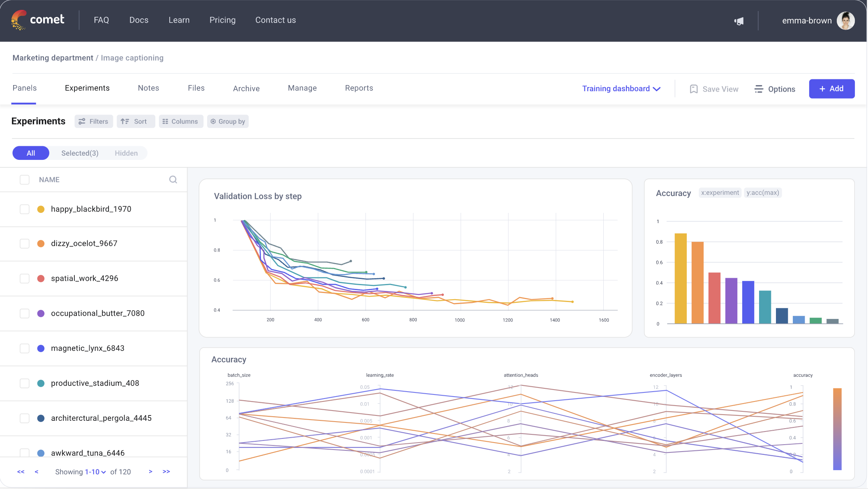Click the Save View bookmark icon
The width and height of the screenshot is (868, 489).
(x=694, y=89)
